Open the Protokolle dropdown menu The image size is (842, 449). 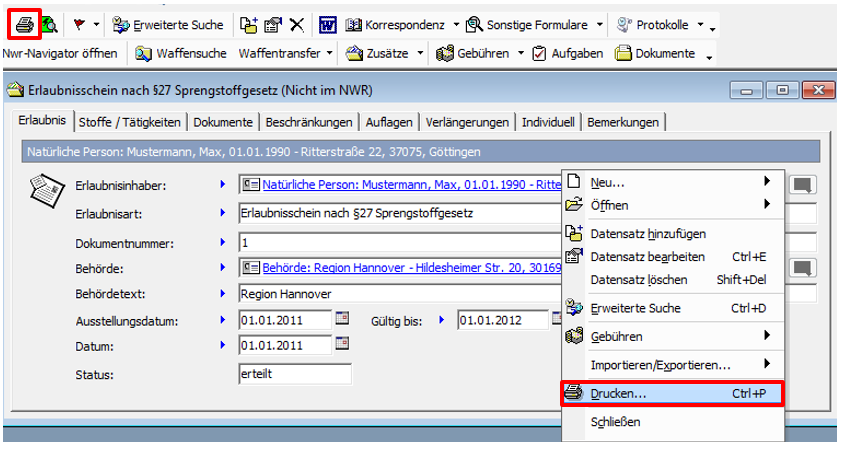point(700,24)
